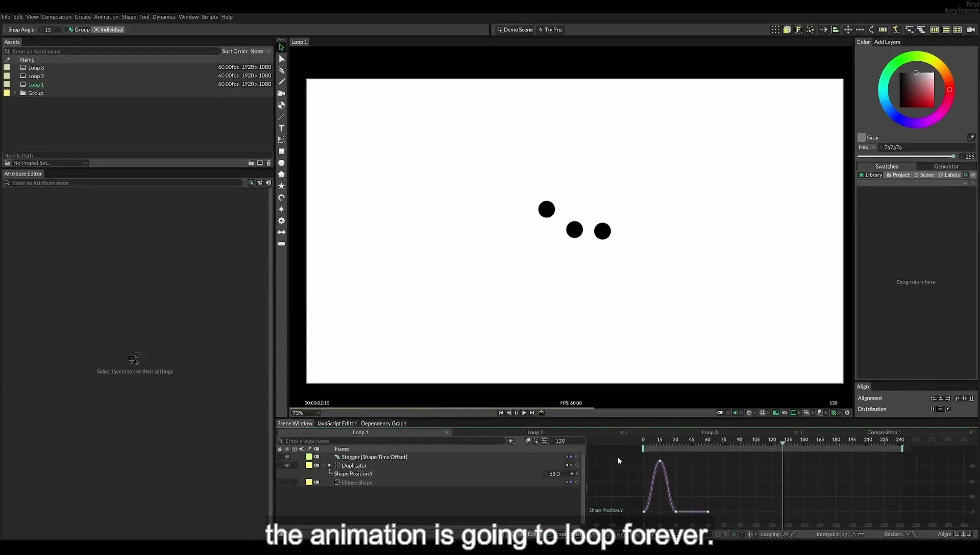Toggle loop playback mode button
Image resolution: width=980 pixels, height=555 pixels.
(542, 413)
